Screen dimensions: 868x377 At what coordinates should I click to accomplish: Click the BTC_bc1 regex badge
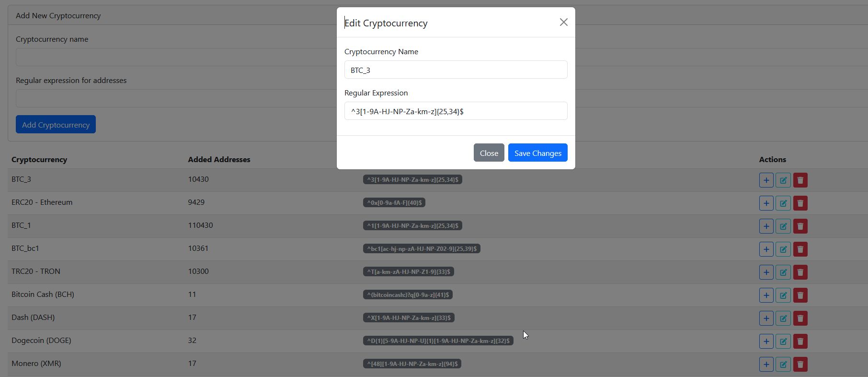point(422,249)
